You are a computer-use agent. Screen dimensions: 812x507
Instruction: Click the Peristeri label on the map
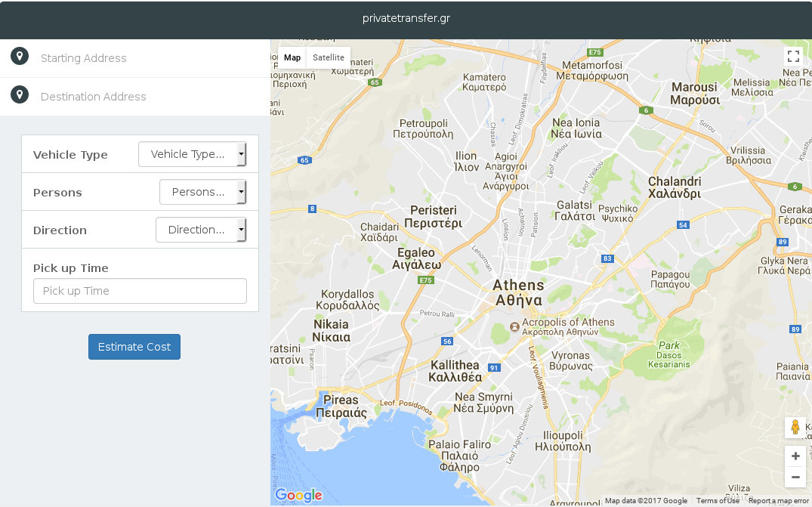(434, 216)
